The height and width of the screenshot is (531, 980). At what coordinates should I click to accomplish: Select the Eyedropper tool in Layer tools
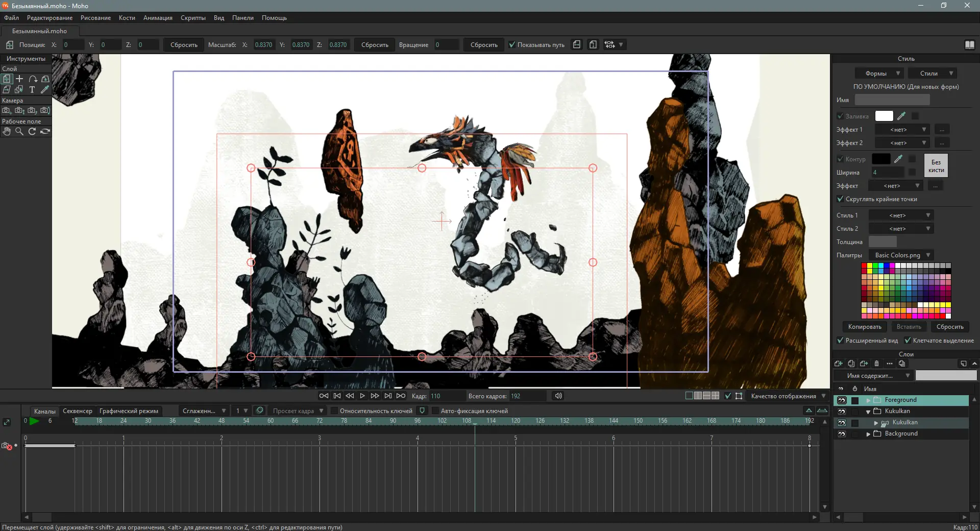45,90
